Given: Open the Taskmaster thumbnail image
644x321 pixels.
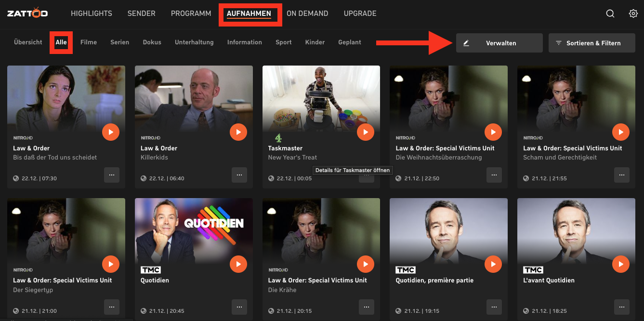Looking at the screenshot, I should (x=321, y=99).
